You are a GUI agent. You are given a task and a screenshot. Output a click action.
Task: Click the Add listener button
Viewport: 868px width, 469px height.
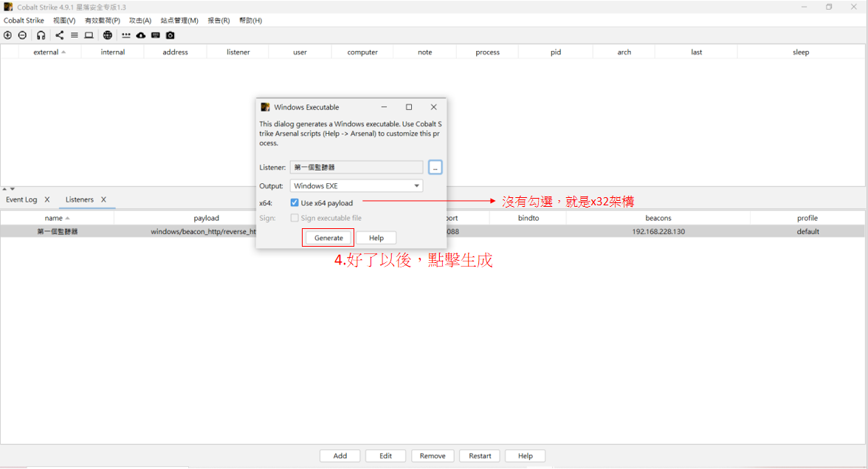pos(340,456)
